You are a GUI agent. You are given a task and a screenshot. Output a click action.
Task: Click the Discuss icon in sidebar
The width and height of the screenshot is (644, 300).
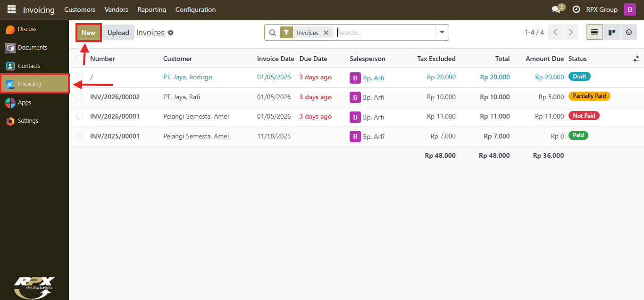(x=10, y=29)
